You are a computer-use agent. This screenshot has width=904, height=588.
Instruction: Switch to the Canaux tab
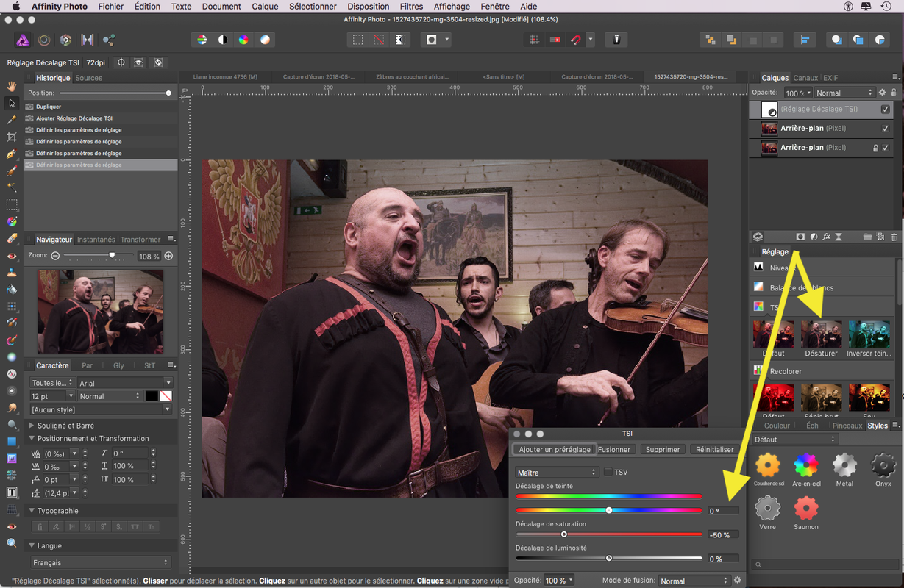tap(805, 78)
